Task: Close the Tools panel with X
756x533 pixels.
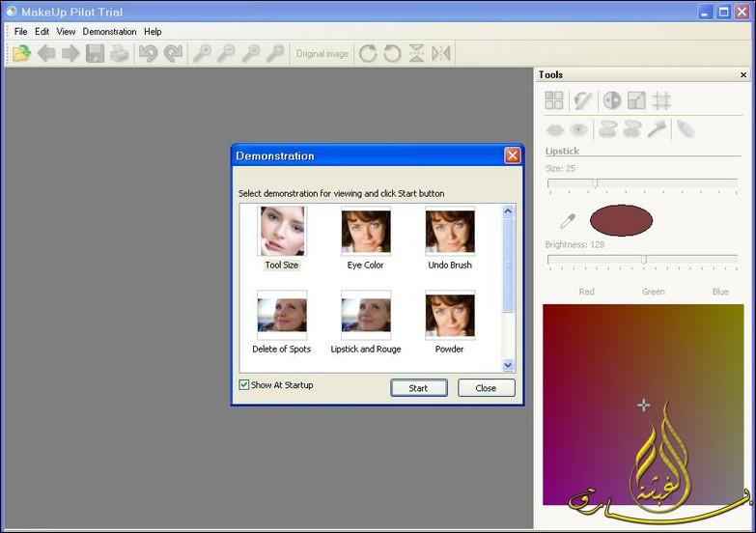Action: pos(743,74)
